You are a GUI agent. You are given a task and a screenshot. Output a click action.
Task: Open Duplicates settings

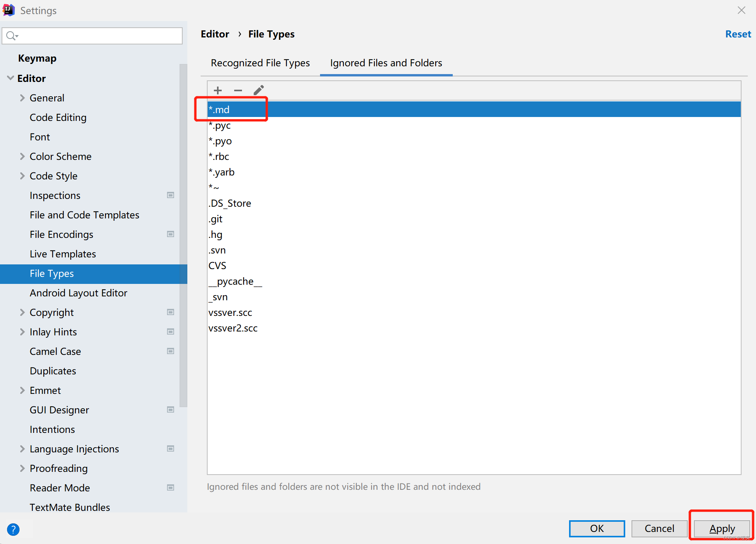pyautogui.click(x=53, y=371)
